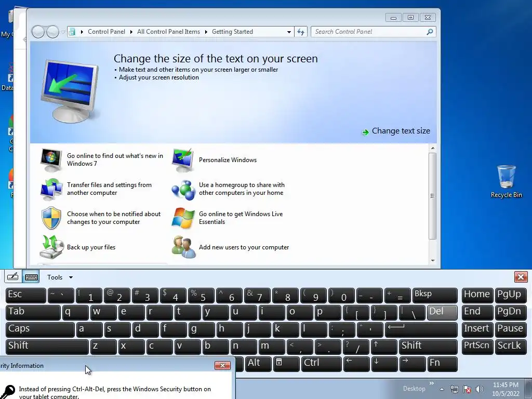Click the homegroup sharing icon
532x399 pixels.
[183, 189]
